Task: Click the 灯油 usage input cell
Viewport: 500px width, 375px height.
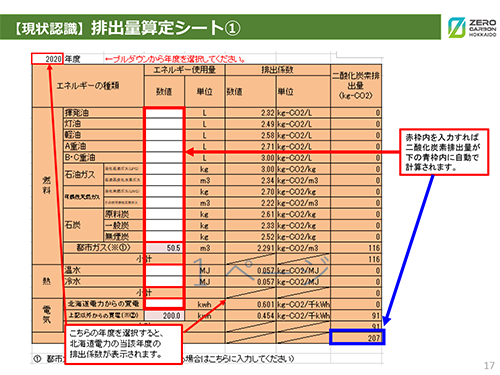Action: (164, 124)
